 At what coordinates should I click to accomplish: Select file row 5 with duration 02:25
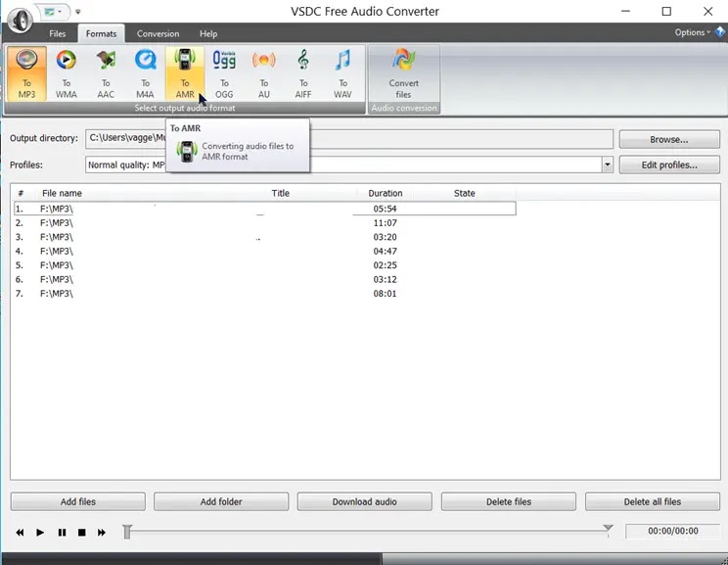point(264,265)
